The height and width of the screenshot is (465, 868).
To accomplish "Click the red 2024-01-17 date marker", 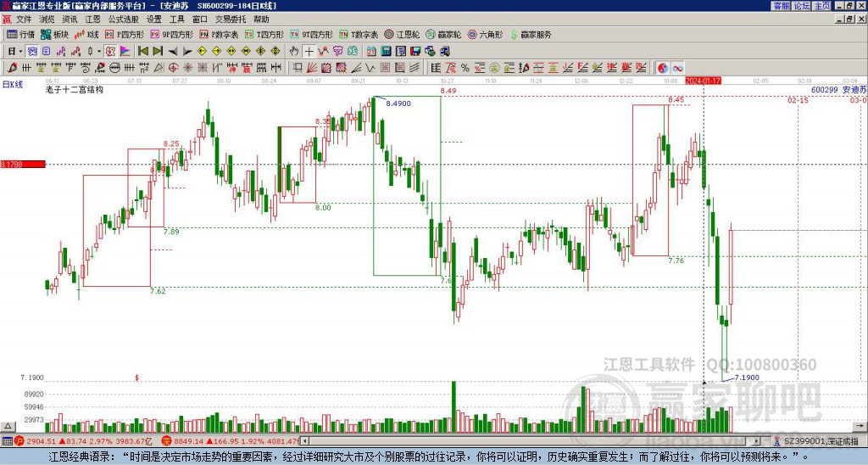I will [703, 81].
